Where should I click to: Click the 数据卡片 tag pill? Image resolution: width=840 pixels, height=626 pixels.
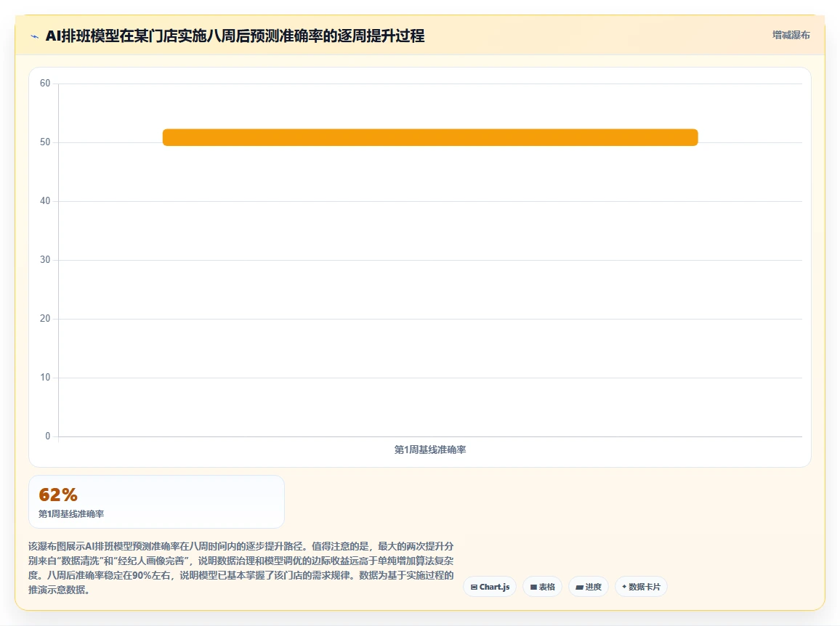pyautogui.click(x=641, y=587)
